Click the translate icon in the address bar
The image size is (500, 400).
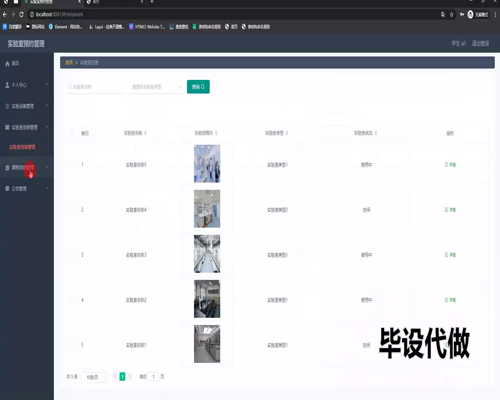pos(443,14)
